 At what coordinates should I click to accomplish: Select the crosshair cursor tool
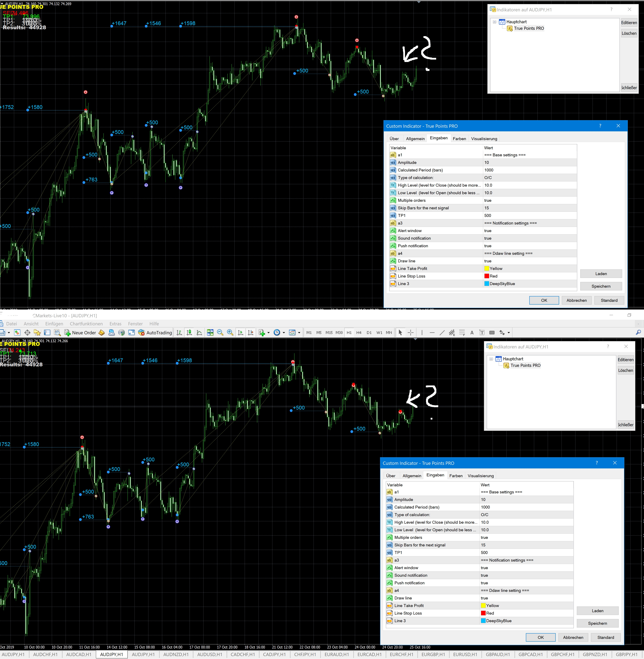coord(410,333)
